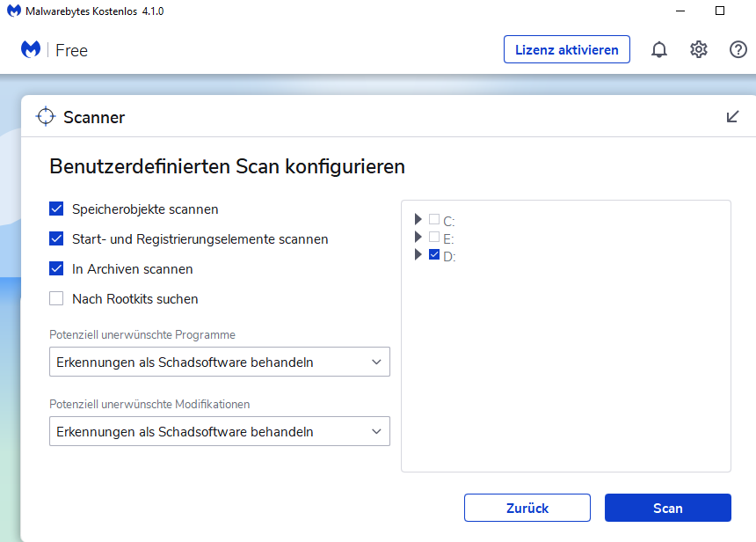The height and width of the screenshot is (542, 756).
Task: Click the Start- und Registrierungselemente scannen label
Action: click(200, 239)
